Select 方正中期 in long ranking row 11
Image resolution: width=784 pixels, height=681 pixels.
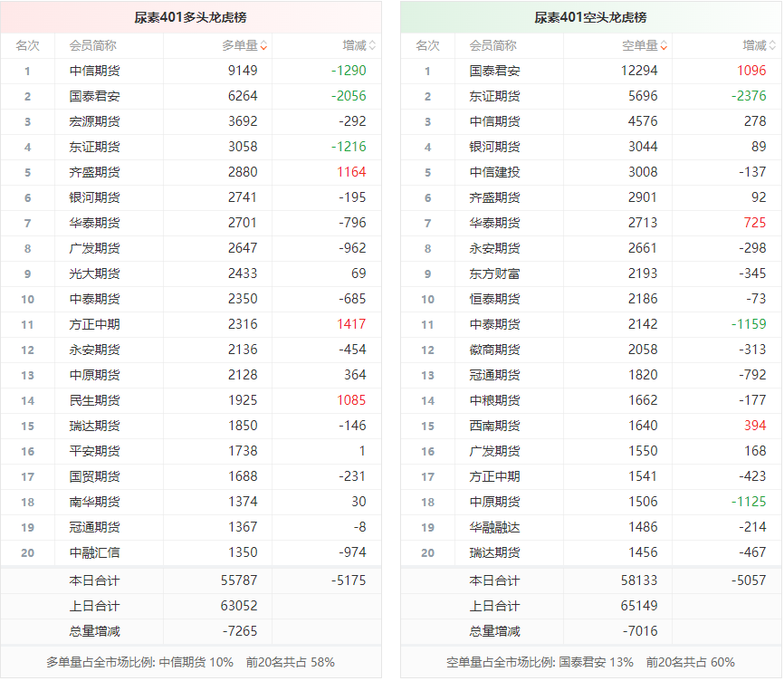[94, 324]
